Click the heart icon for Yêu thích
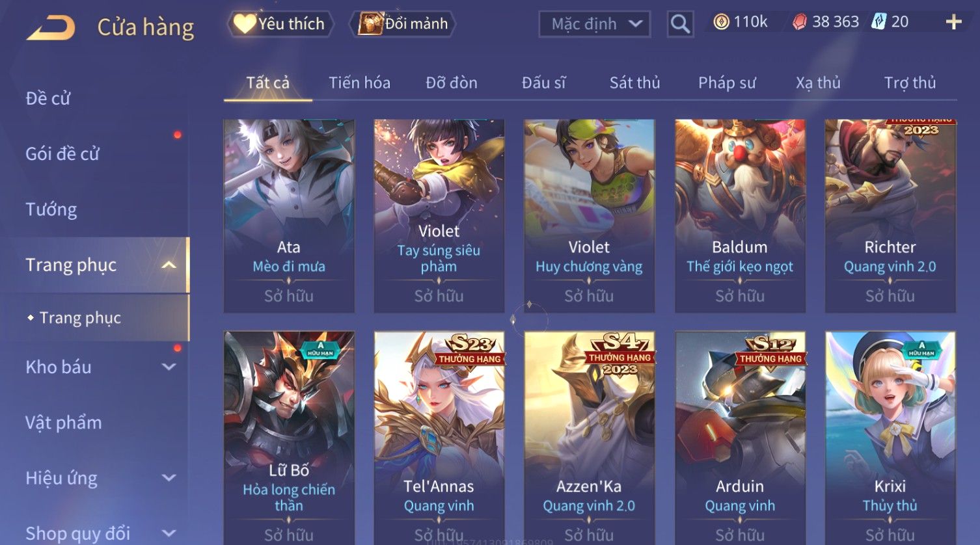Screen dimensions: 980x545 (245, 23)
